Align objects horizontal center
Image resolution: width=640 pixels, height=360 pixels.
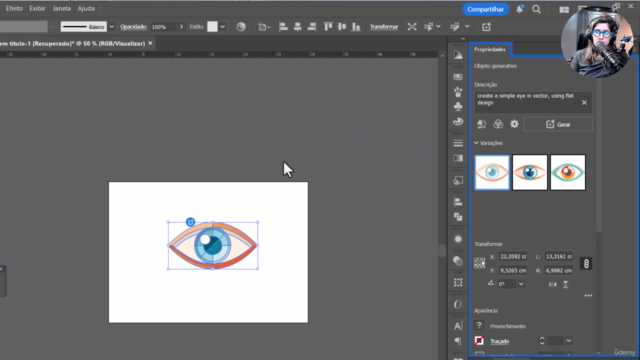[298, 27]
